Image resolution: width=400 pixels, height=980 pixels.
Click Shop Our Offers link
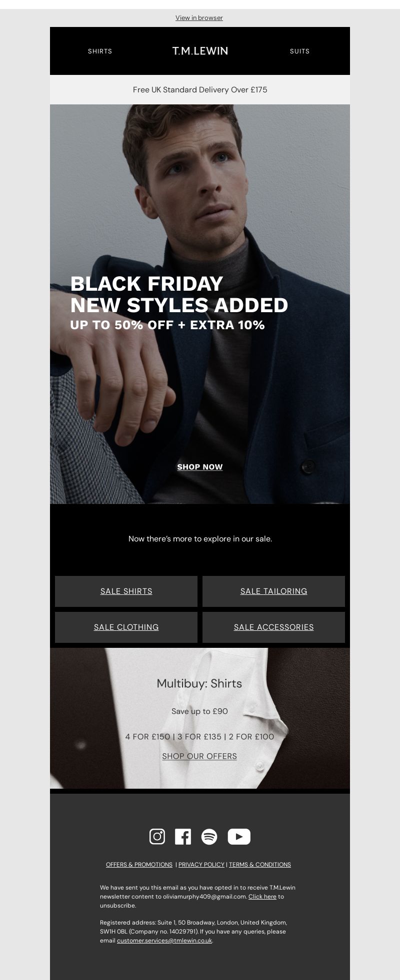pos(199,756)
